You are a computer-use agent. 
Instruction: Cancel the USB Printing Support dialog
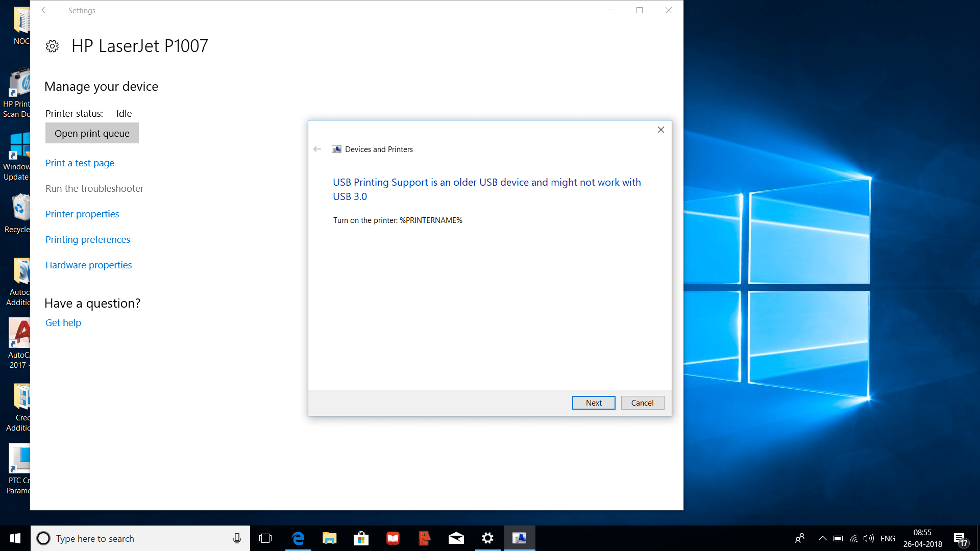[642, 403]
